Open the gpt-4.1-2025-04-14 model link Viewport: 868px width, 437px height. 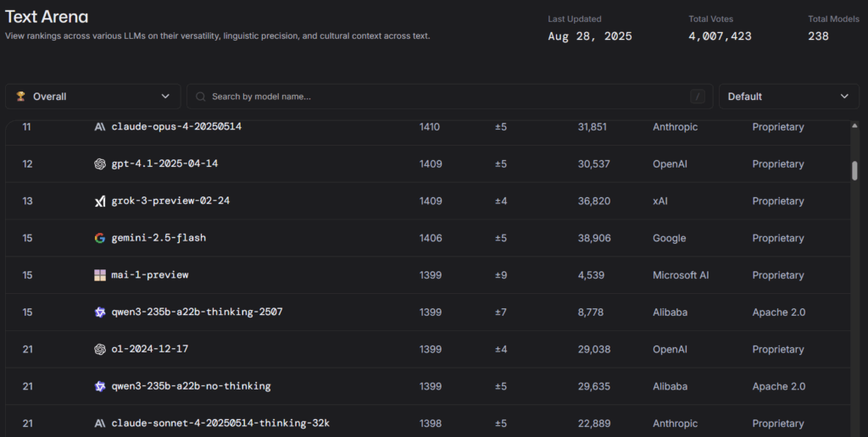click(x=164, y=163)
